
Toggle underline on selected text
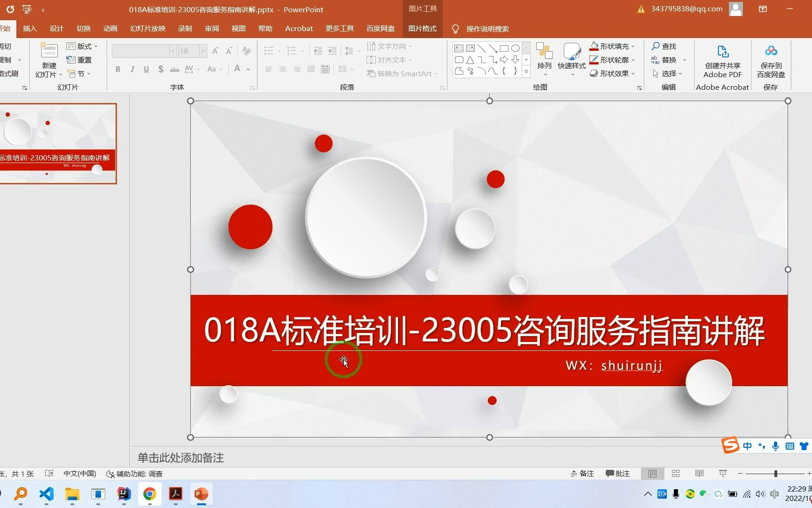[146, 69]
